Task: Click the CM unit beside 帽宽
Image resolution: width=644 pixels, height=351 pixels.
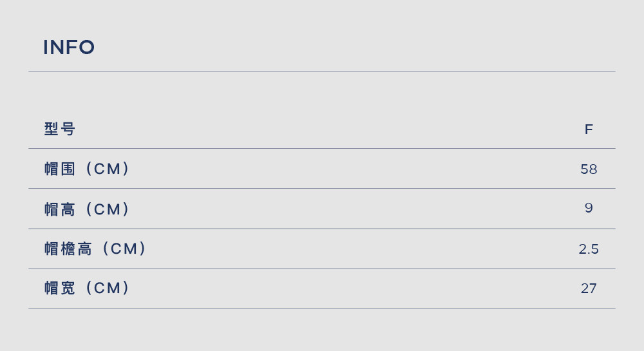Action: (107, 288)
